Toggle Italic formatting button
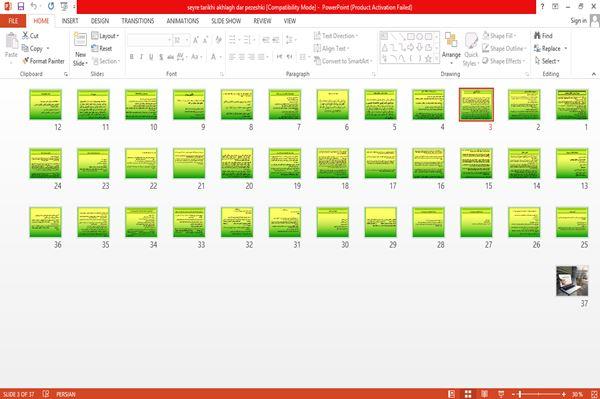This screenshot has width=600, height=399. coord(141,57)
